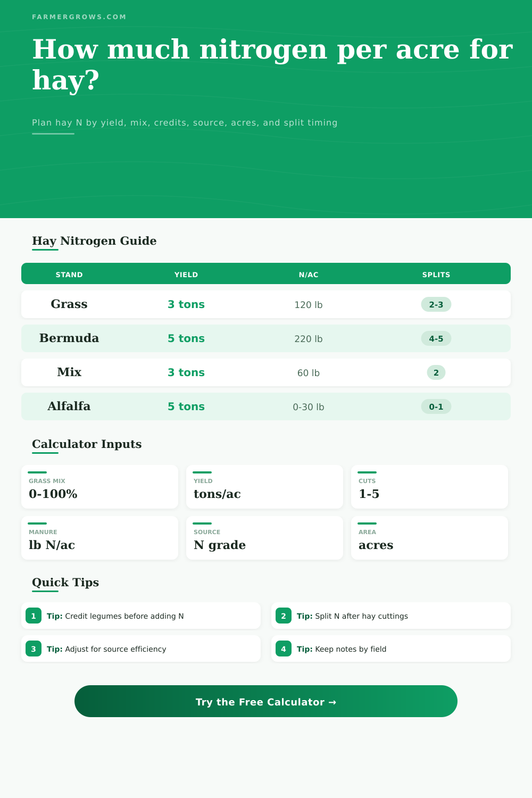Click the 5 tons yield for Alfalfa
This screenshot has height=798, width=532.
tap(186, 406)
